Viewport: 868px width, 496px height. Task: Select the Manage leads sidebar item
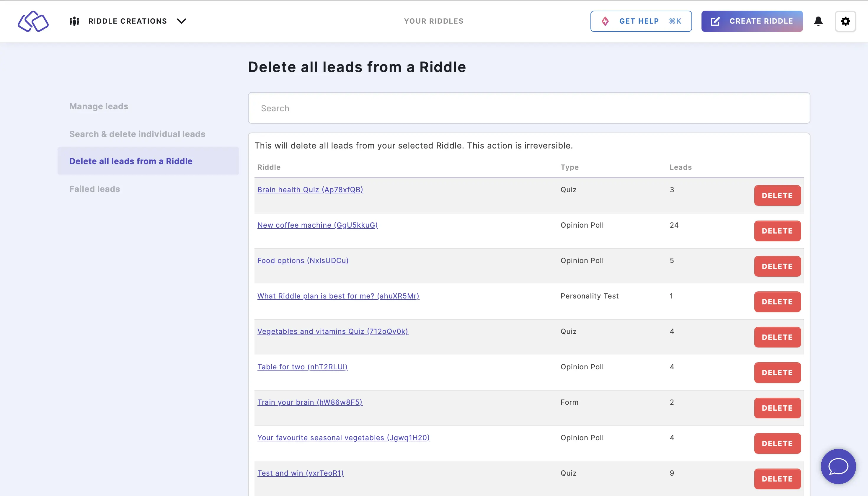click(x=98, y=106)
